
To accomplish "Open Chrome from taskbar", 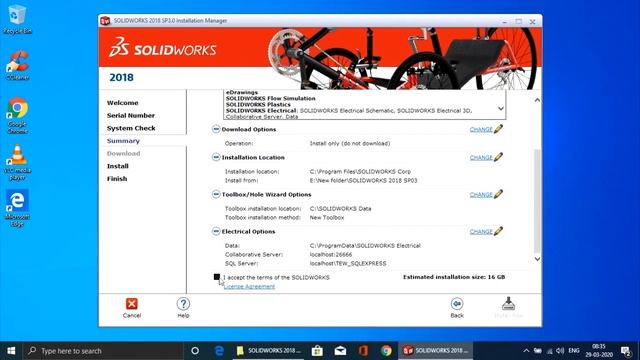I will 386,351.
